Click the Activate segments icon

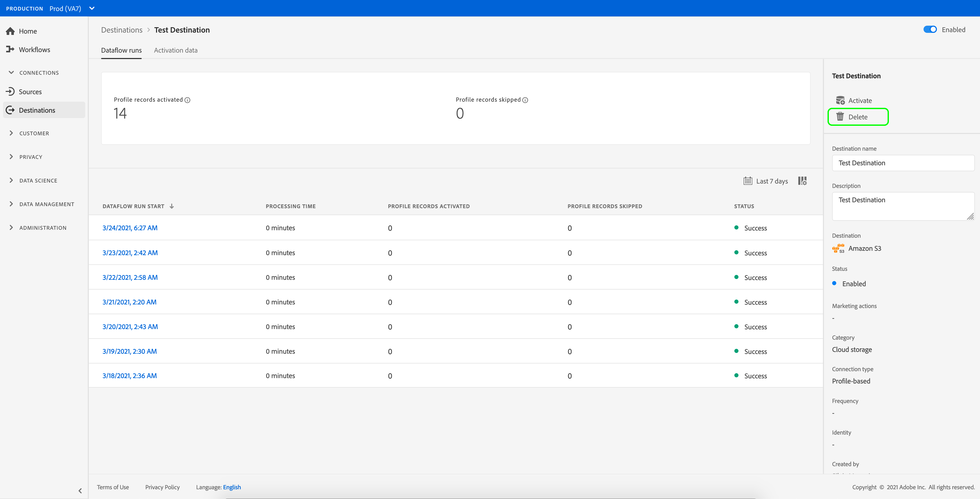tap(840, 100)
